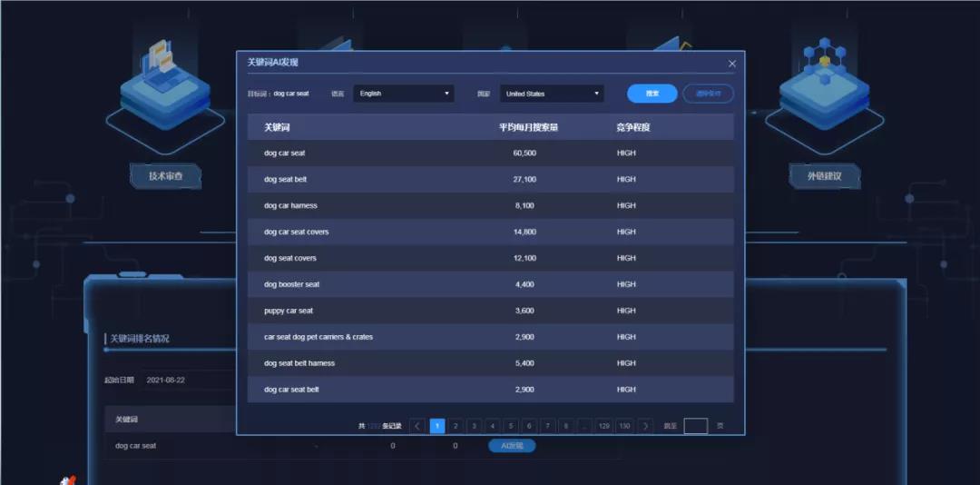Close the 关键词AI发现 dialog with X
Viewport: 980px width, 485px height.
(x=732, y=64)
